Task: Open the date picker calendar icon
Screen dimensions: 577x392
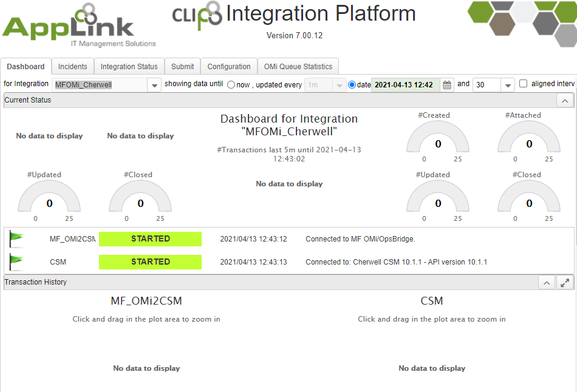Action: coord(447,85)
